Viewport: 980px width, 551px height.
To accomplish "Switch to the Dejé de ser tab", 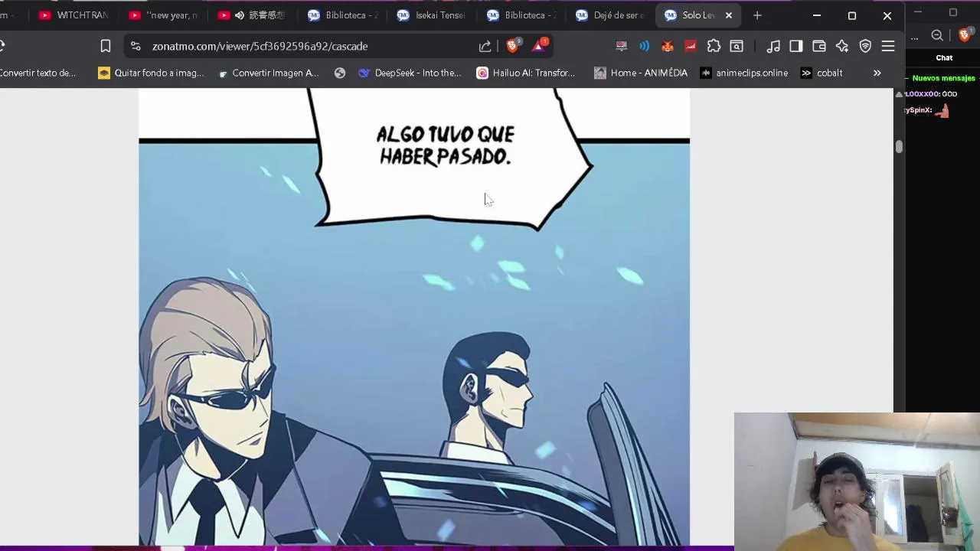I will (x=611, y=15).
